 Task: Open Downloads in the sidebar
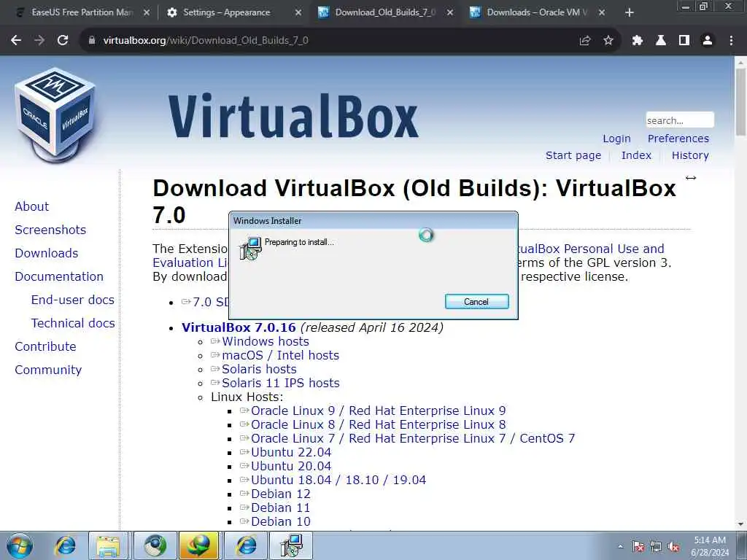pyautogui.click(x=46, y=253)
